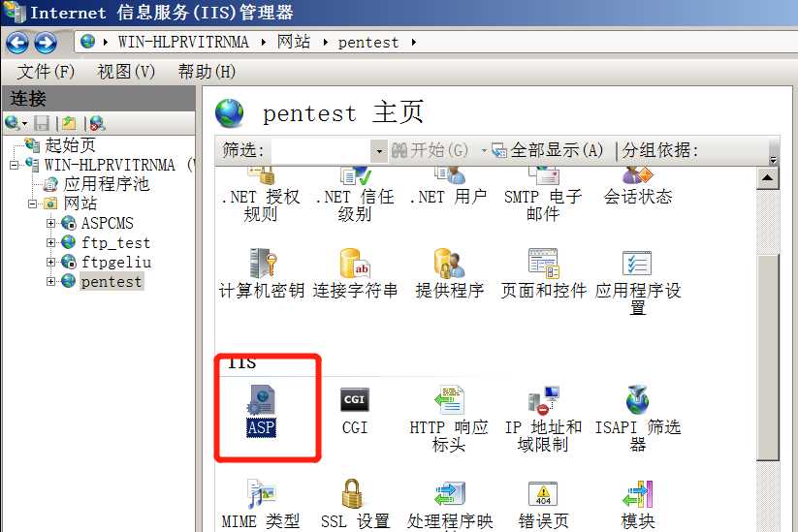Click address bar arrow after pentest

(x=414, y=43)
